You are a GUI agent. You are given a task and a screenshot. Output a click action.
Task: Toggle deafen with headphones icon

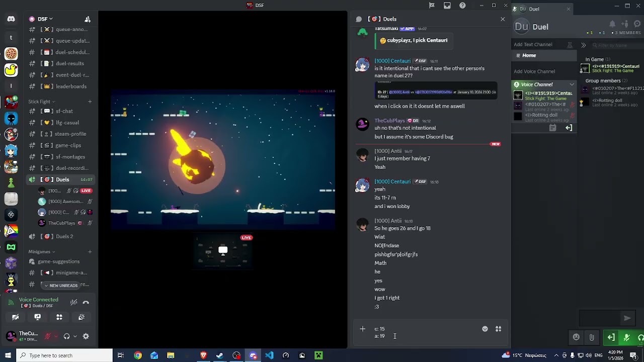(66, 336)
